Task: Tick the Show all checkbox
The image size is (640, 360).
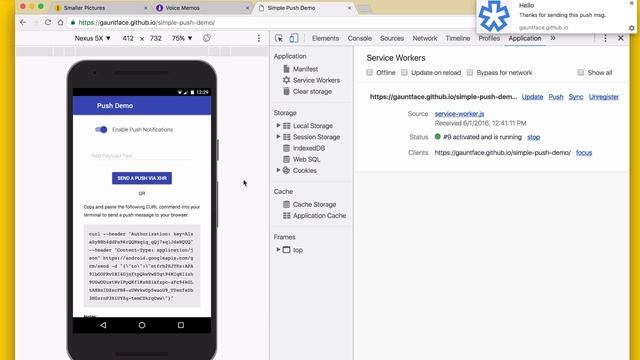Action: [580, 72]
